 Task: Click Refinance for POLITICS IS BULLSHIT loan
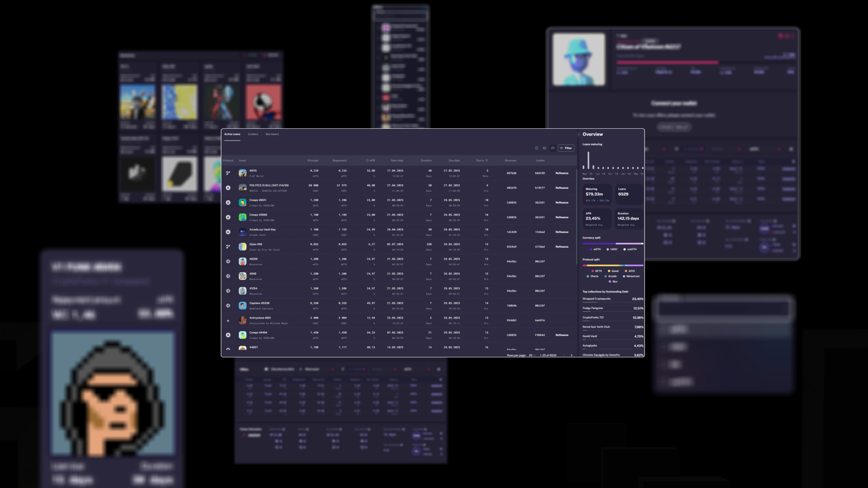562,188
